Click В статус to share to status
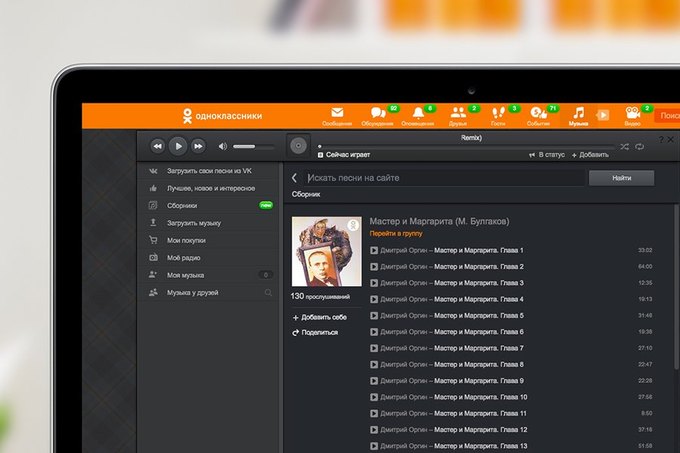This screenshot has height=453, width=680. [547, 155]
